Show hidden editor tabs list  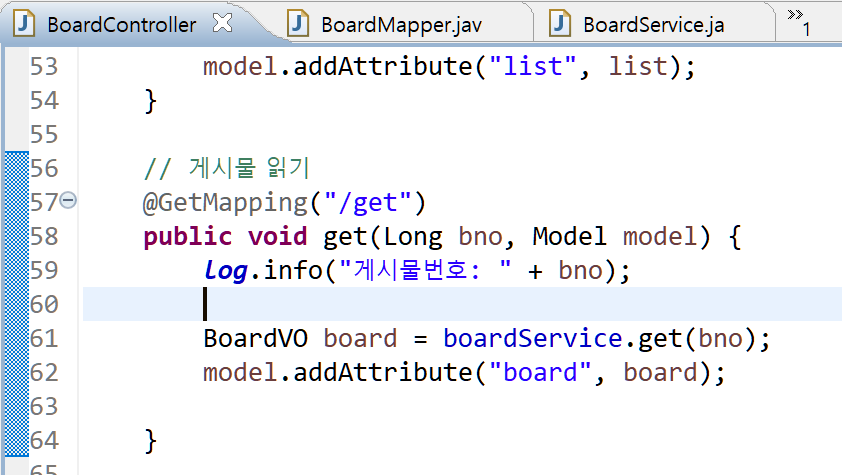pos(799,21)
